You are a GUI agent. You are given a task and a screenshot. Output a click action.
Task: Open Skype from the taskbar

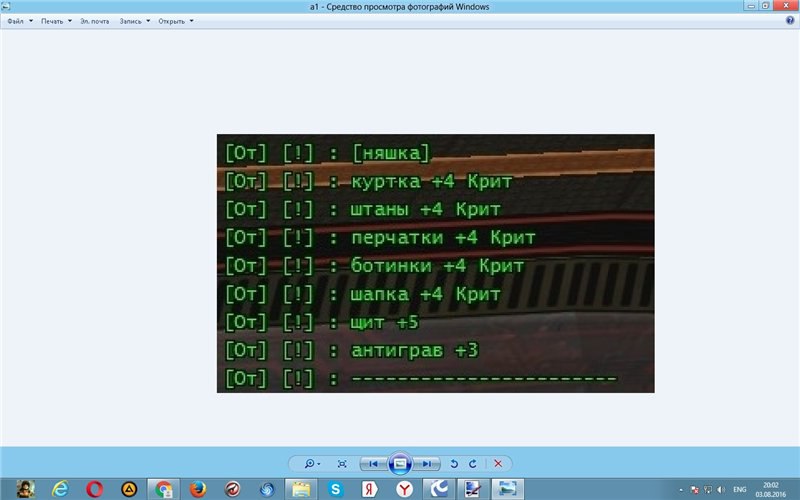click(x=336, y=489)
